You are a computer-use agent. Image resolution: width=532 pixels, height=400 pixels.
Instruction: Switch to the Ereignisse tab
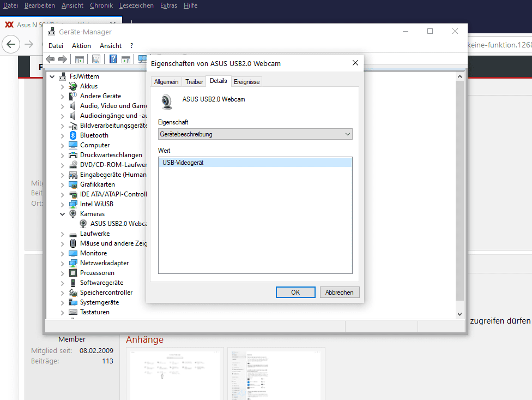click(247, 82)
